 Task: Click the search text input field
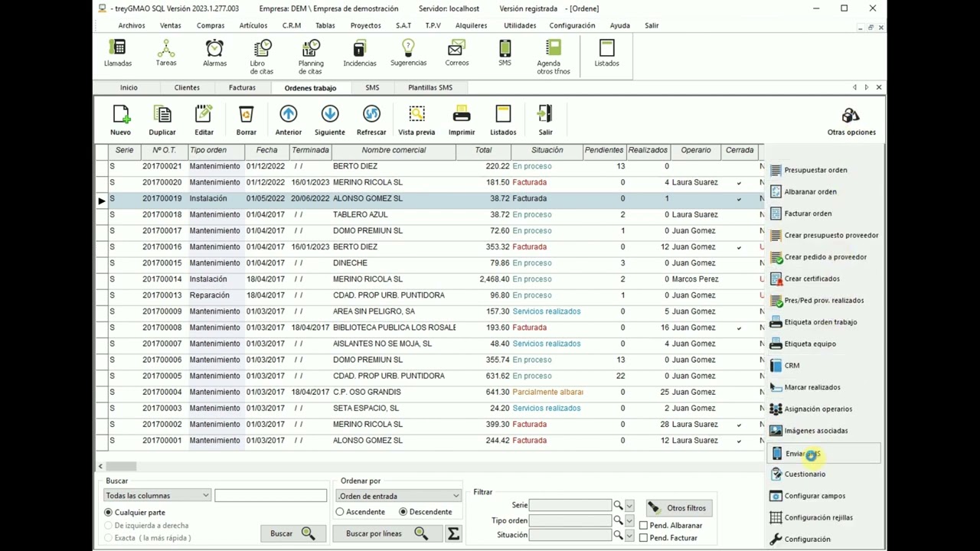270,495
